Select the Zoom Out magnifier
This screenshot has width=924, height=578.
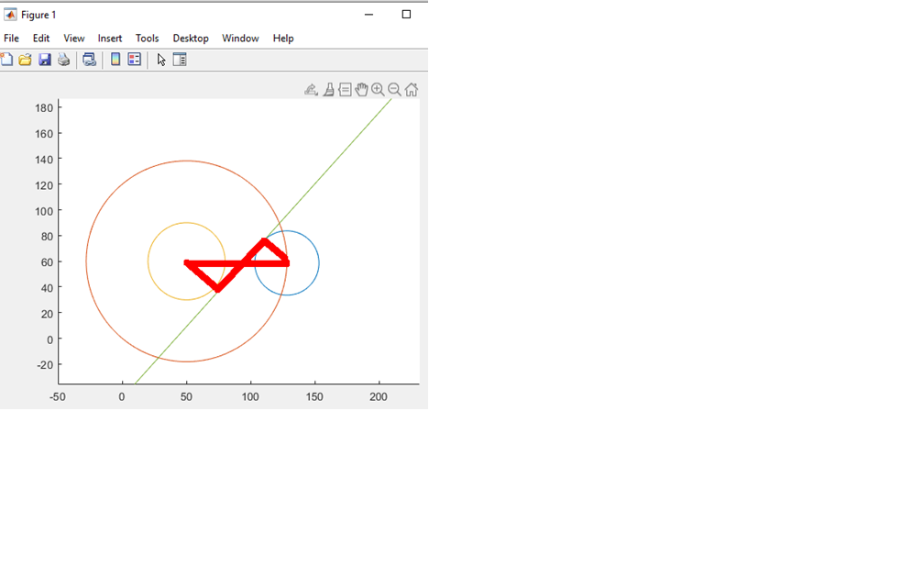[394, 90]
